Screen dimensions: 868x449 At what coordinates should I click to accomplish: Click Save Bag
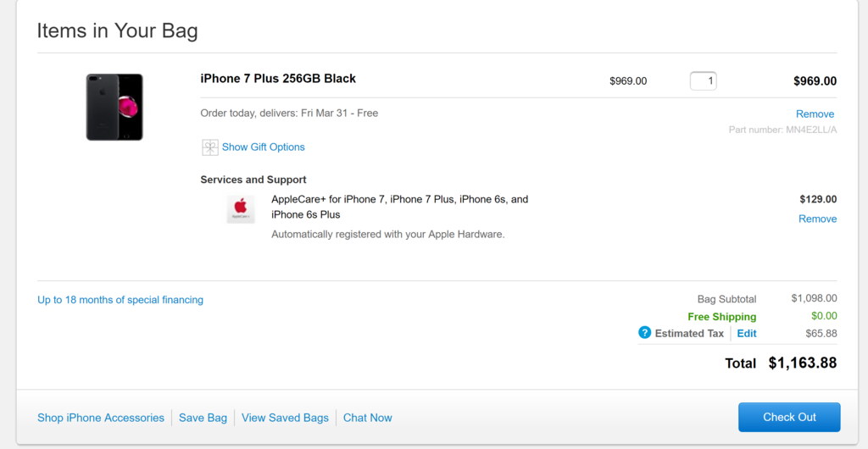point(203,418)
